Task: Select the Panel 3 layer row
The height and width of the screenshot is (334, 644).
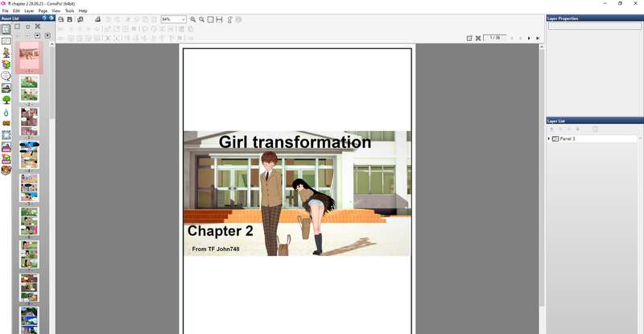Action: point(594,139)
